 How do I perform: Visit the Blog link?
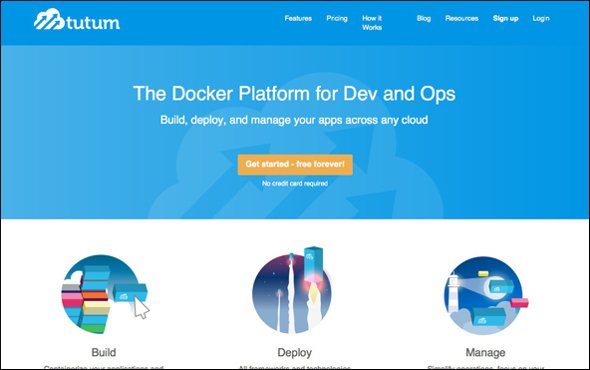[424, 18]
